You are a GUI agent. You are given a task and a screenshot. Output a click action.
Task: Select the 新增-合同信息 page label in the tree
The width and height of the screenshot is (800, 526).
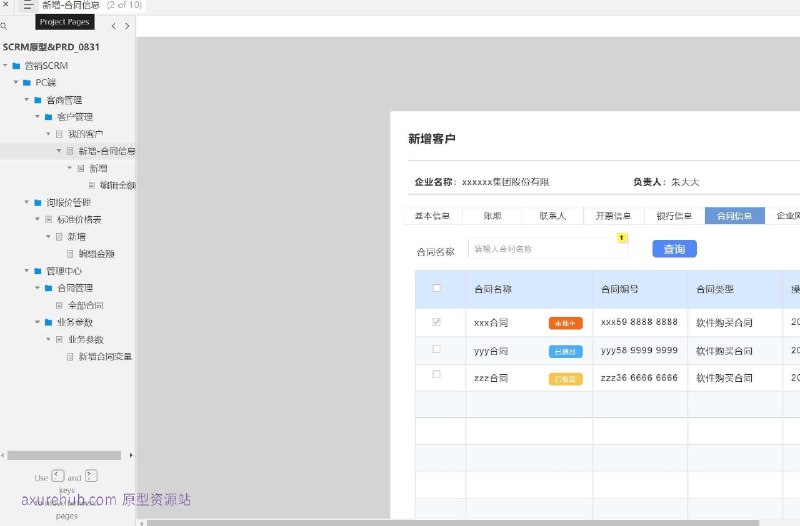tap(107, 151)
